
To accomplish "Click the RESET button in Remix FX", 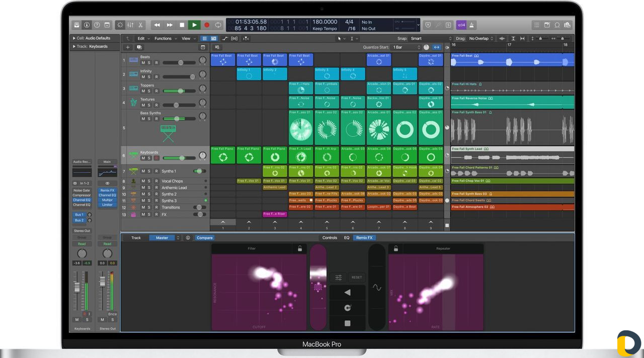I will pos(357,277).
